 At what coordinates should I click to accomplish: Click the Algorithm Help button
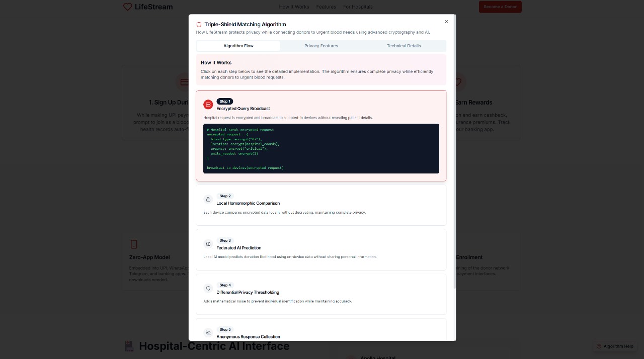click(x=615, y=346)
